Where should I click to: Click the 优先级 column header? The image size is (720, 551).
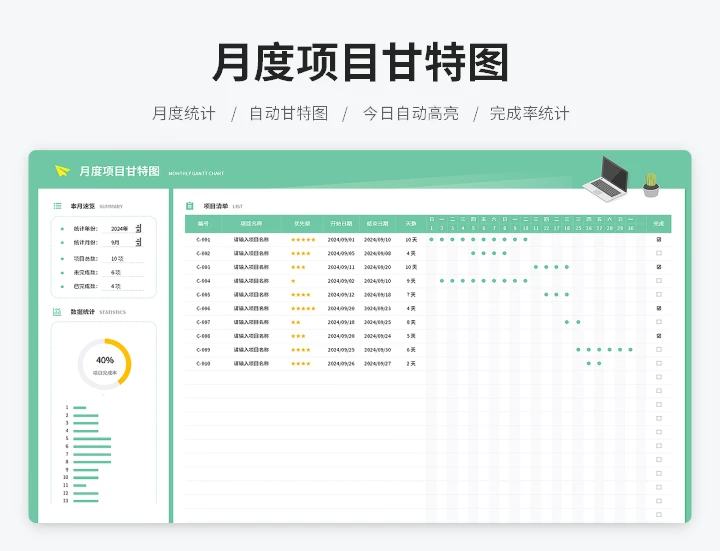point(302,224)
